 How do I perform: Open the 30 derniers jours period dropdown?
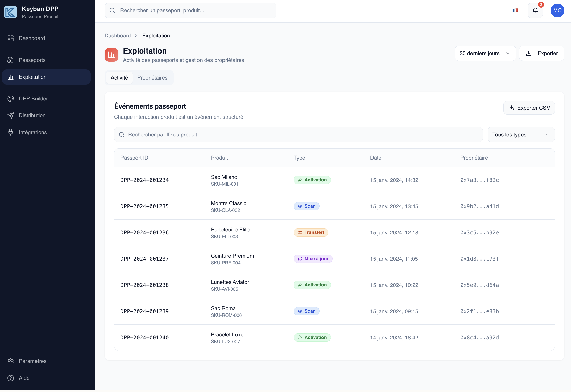coord(485,53)
